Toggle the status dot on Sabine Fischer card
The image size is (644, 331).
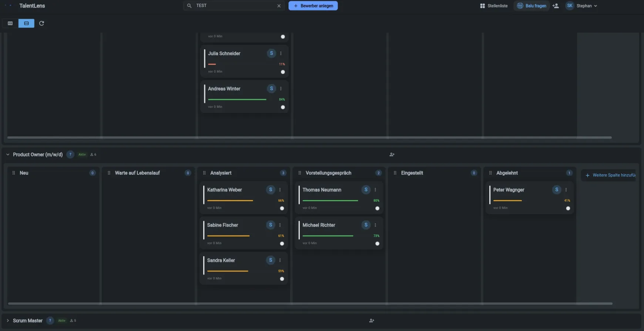pos(282,244)
